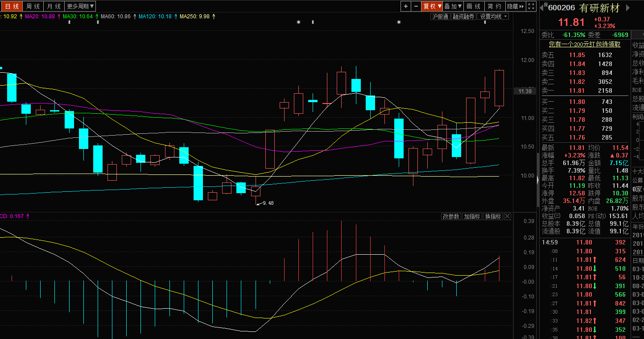
Task: Switch to 简约 simple view
Action: pos(495,6)
